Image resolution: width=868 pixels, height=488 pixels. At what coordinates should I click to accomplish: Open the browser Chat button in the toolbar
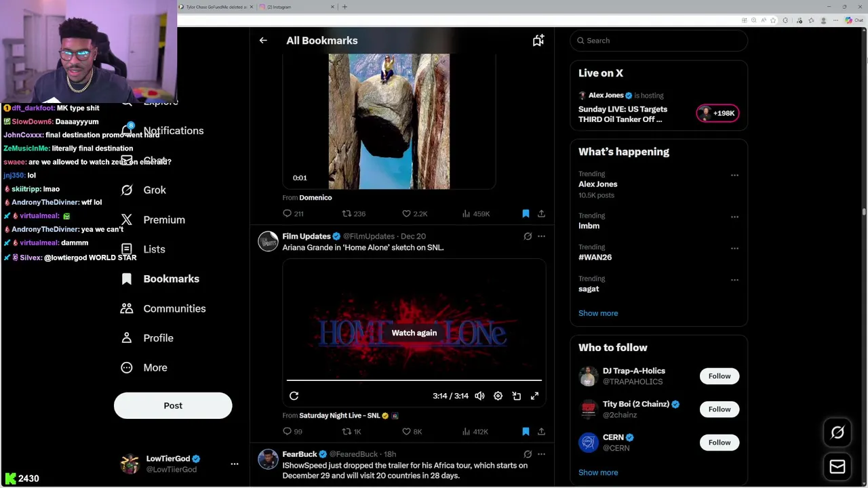click(x=854, y=20)
